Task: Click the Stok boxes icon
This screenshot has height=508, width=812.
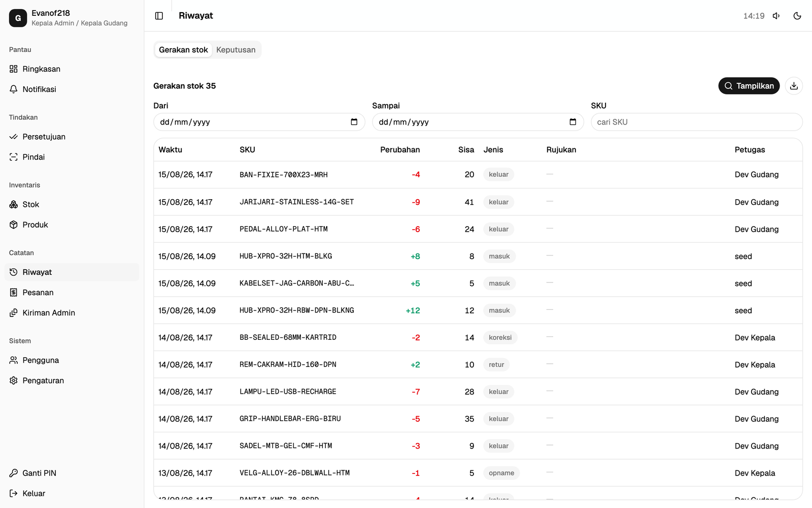Action: 14,204
